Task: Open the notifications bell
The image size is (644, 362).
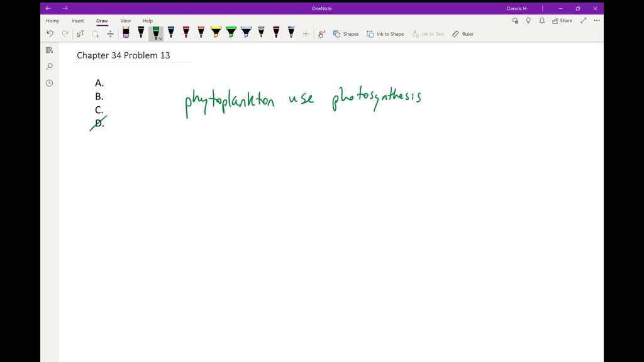Action: (x=541, y=21)
